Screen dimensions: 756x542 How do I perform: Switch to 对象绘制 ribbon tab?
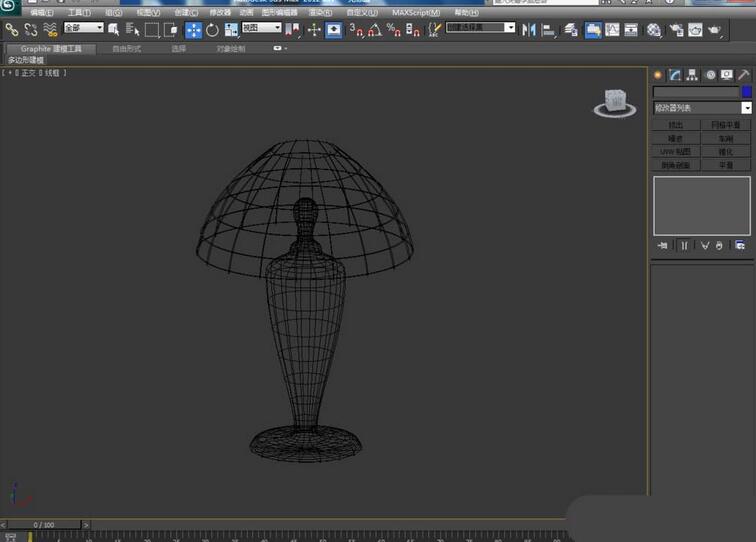click(231, 49)
